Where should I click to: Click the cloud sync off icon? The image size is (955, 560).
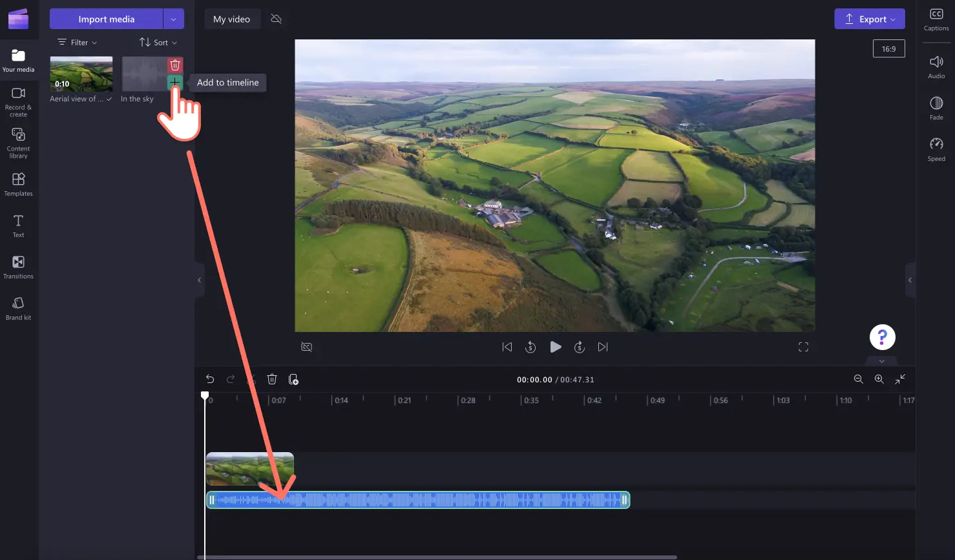click(276, 19)
